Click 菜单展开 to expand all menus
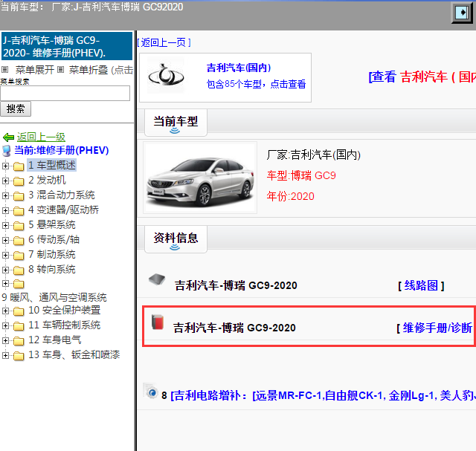Viewport: 476px width, 451px height. pyautogui.click(x=35, y=70)
